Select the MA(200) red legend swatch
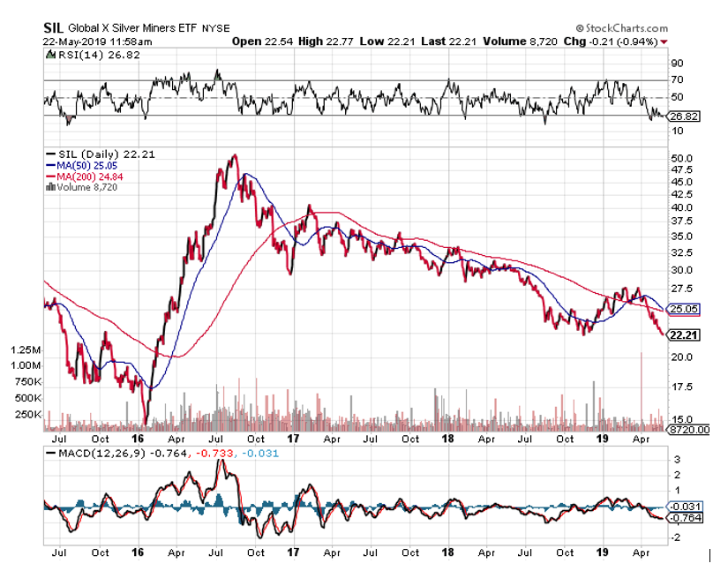 49,177
